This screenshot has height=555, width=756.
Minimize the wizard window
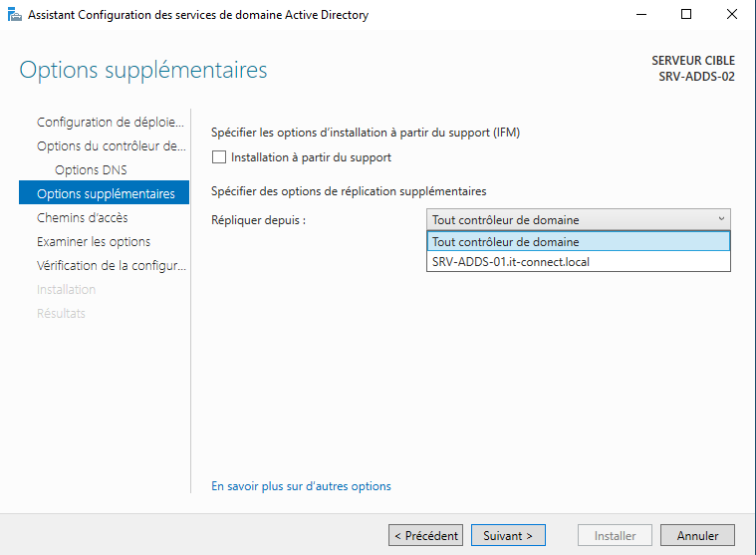tap(640, 14)
